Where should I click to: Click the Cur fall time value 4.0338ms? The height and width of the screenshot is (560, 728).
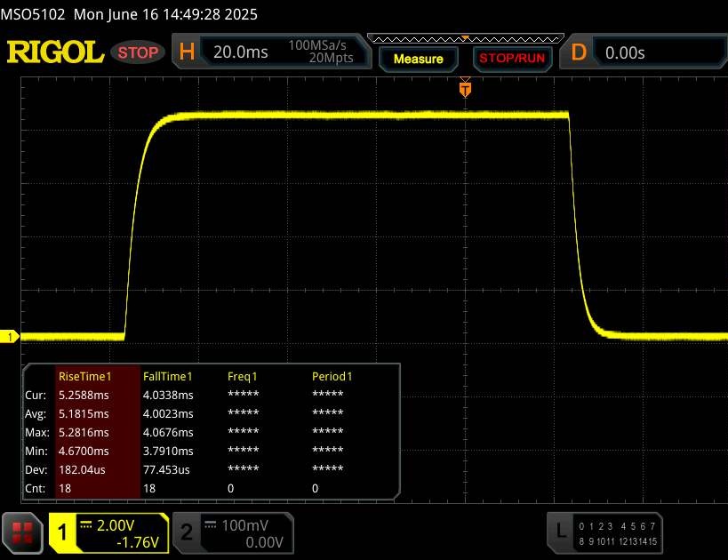(x=168, y=396)
